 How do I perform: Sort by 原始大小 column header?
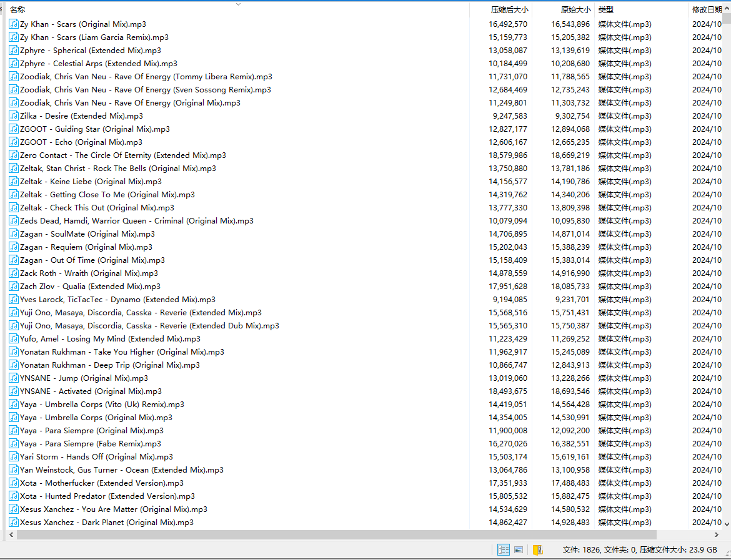click(x=575, y=10)
